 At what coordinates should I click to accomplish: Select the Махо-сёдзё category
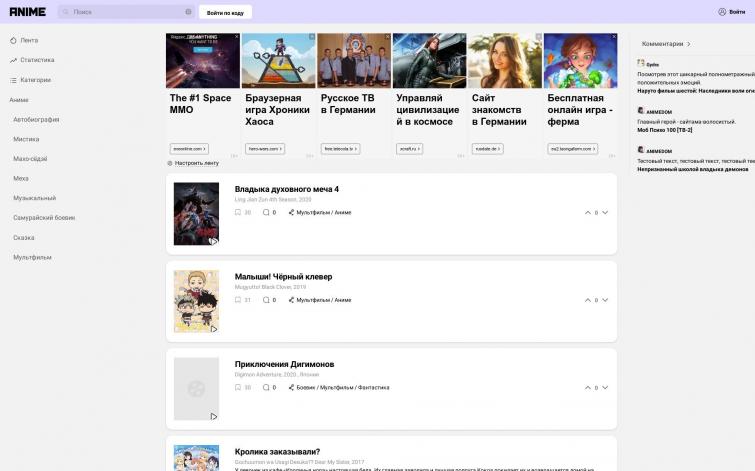(x=30, y=159)
